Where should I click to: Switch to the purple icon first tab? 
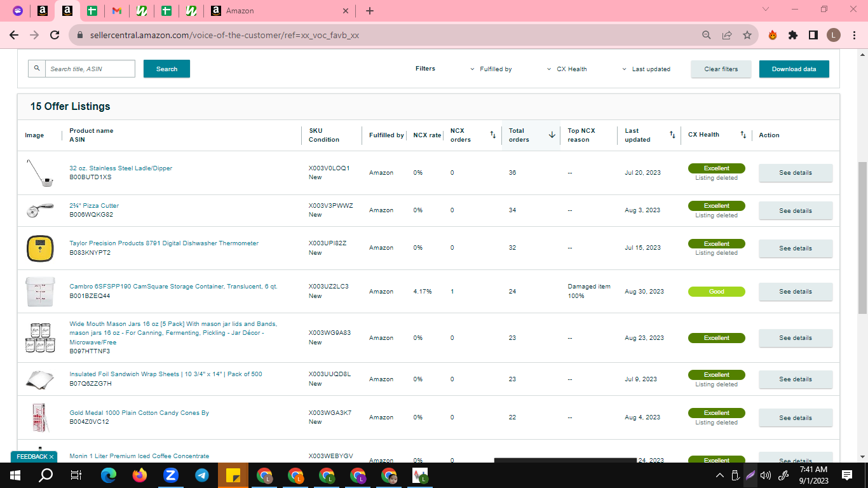point(18,11)
